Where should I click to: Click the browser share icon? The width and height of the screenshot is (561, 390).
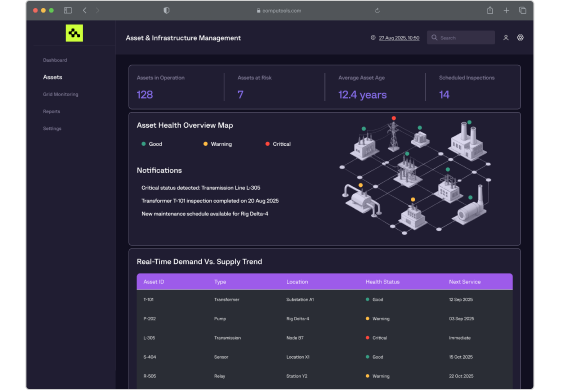490,10
